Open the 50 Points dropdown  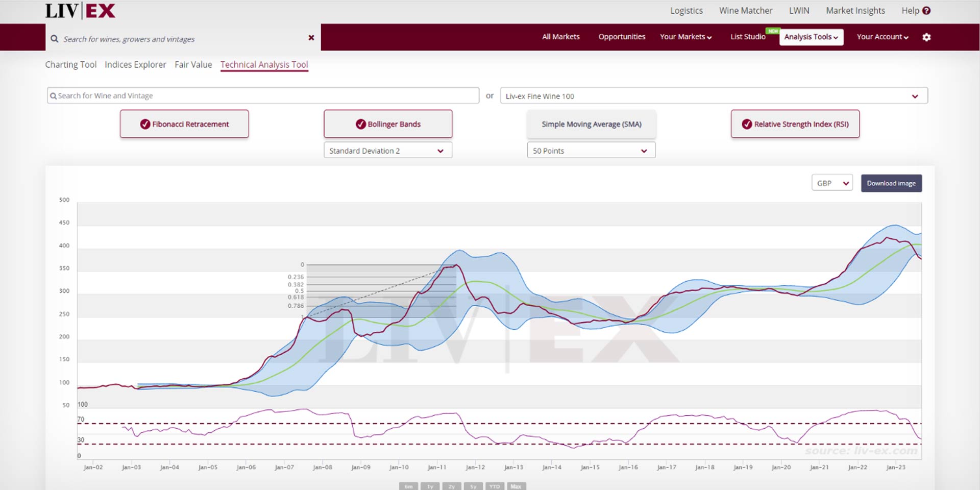[x=591, y=151]
